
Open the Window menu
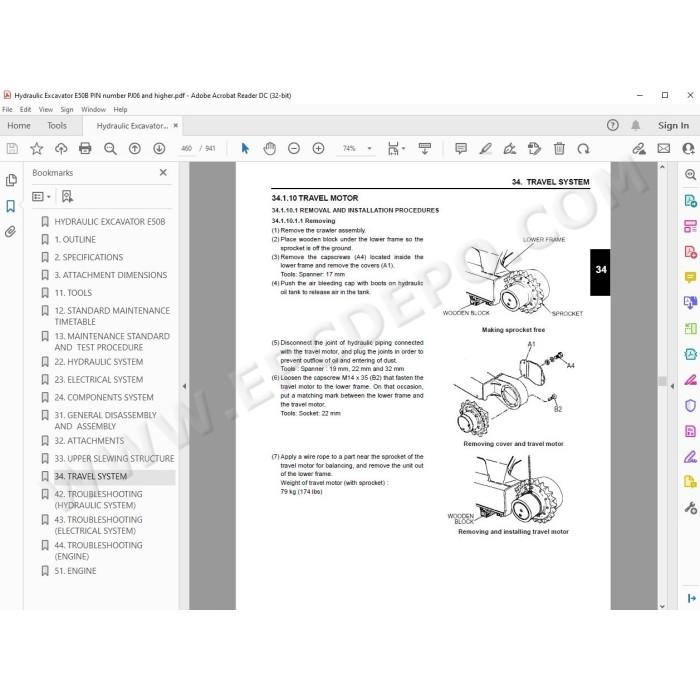pyautogui.click(x=93, y=109)
